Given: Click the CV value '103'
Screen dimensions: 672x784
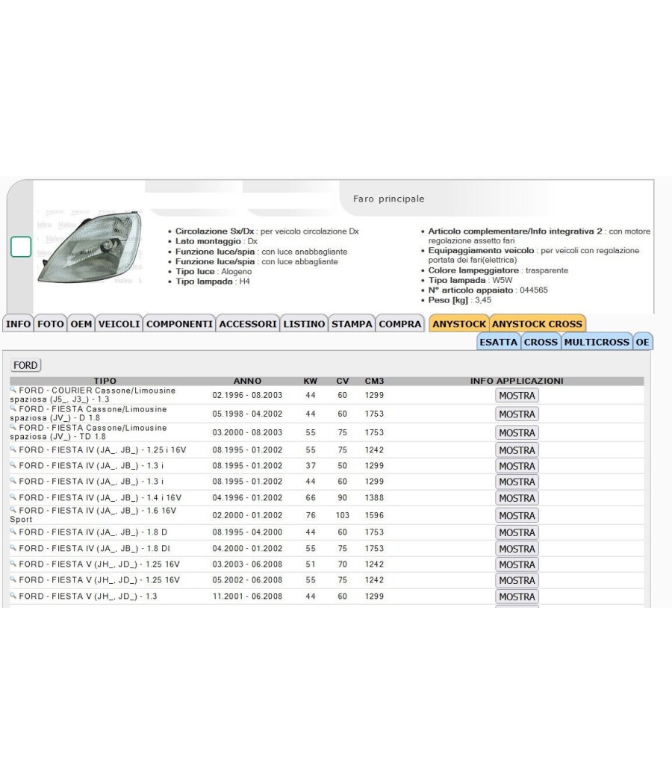Looking at the screenshot, I should pyautogui.click(x=343, y=515).
